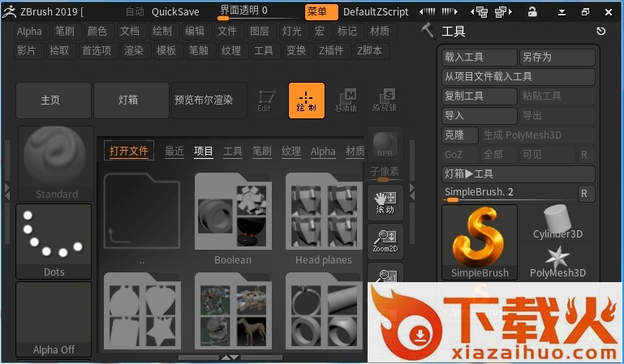This screenshot has width=624, height=364.
Task: Toggle the padlock UI lock
Action: [532, 11]
